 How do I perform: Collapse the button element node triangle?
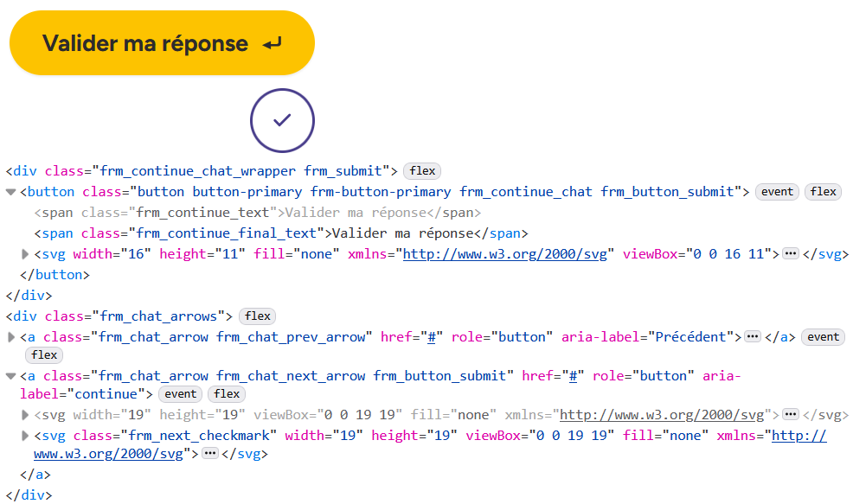[10, 192]
